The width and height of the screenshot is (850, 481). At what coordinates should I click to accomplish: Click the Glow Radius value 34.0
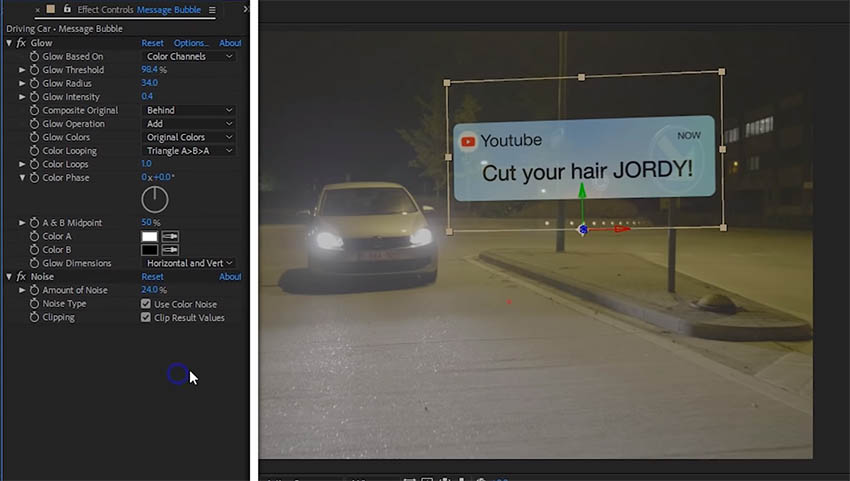point(150,83)
